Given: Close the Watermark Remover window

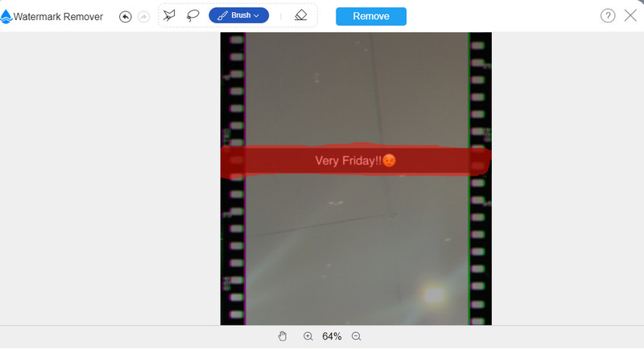Looking at the screenshot, I should 630,16.
